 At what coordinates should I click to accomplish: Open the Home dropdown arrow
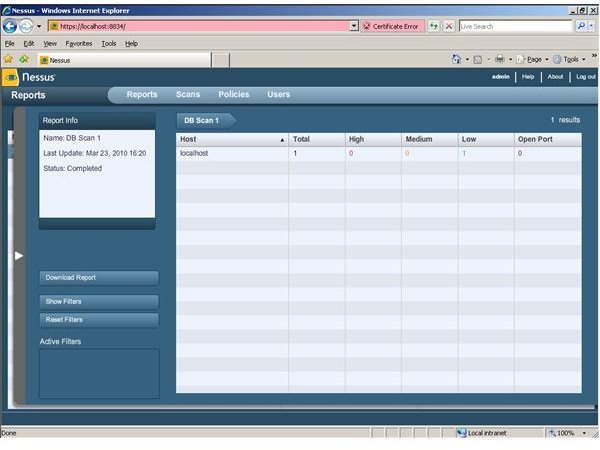pos(467,60)
